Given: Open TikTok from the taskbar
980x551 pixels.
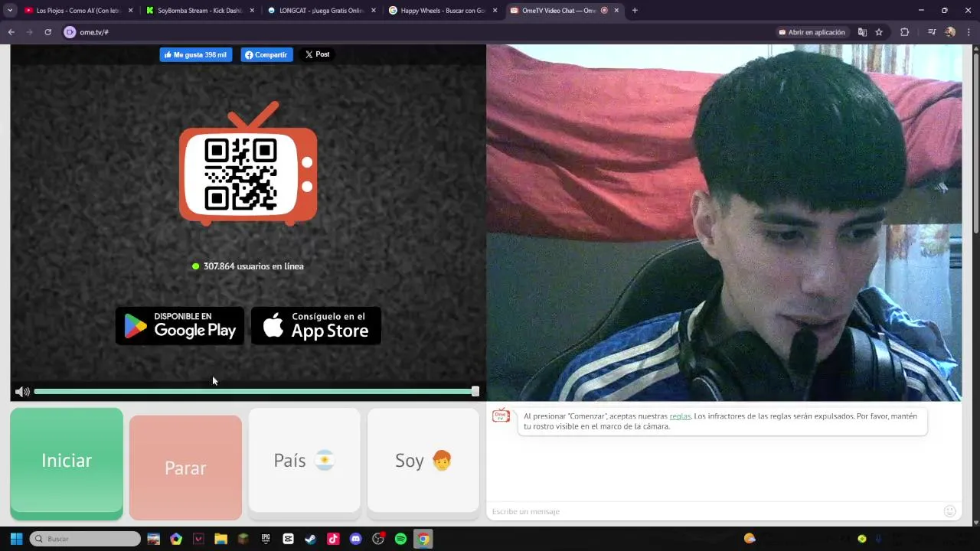Looking at the screenshot, I should click(333, 539).
